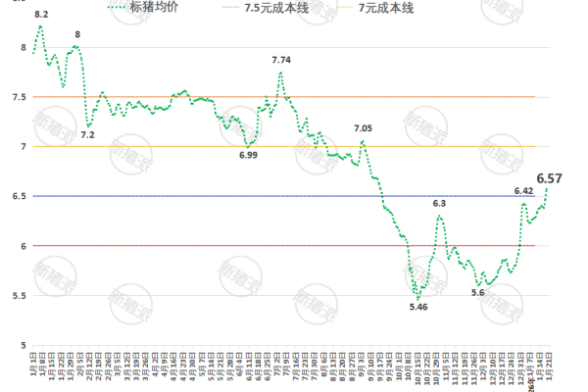Select the 8.2 peak data label
Image resolution: width=588 pixels, height=392 pixels.
41,15
